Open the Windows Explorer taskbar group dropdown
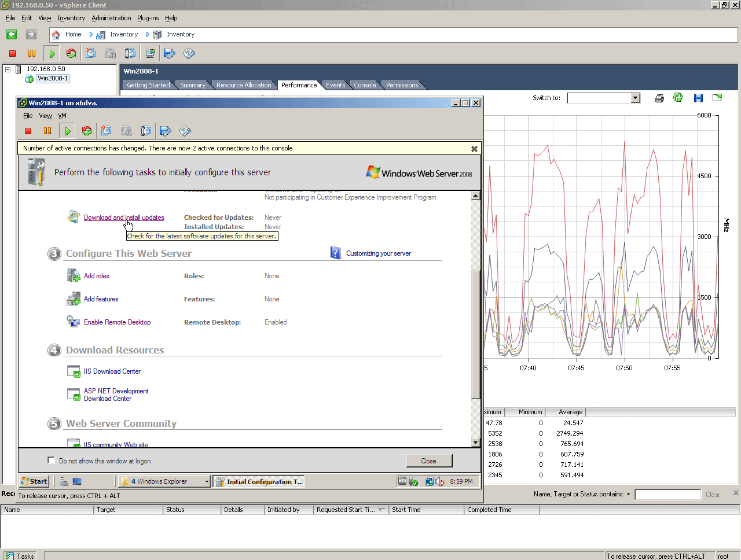 207,481
